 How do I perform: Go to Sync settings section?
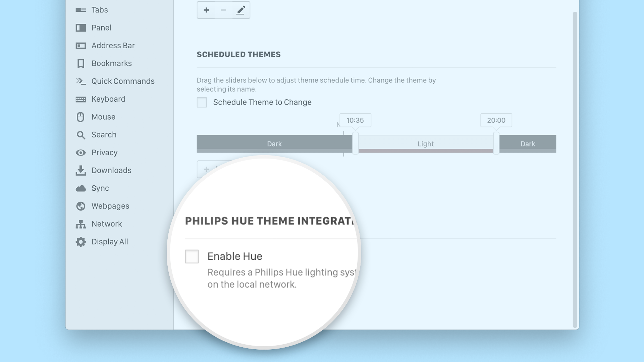click(x=100, y=188)
